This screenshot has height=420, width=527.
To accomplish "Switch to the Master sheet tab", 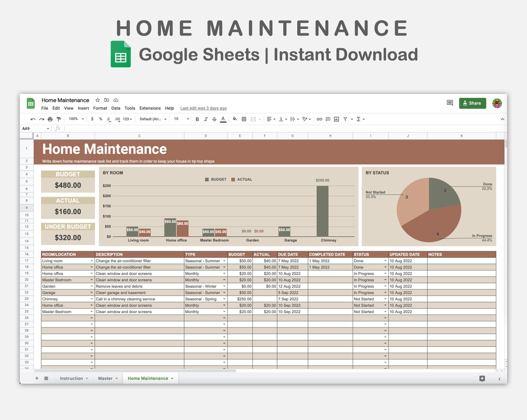I will (x=106, y=378).
